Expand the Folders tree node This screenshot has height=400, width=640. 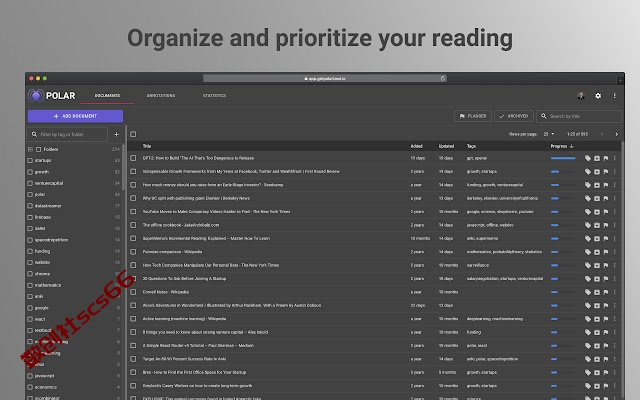(x=30, y=149)
